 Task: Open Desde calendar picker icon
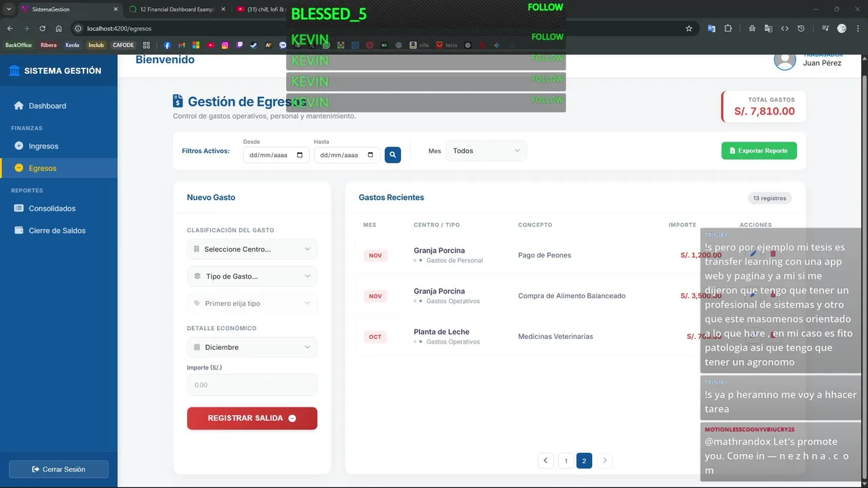tap(300, 155)
